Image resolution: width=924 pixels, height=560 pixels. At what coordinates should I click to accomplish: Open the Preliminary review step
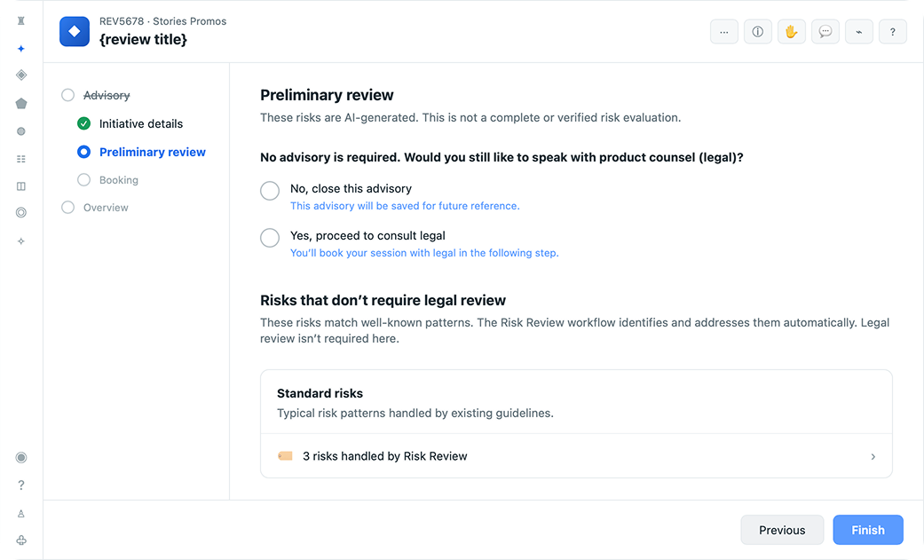[x=153, y=152]
